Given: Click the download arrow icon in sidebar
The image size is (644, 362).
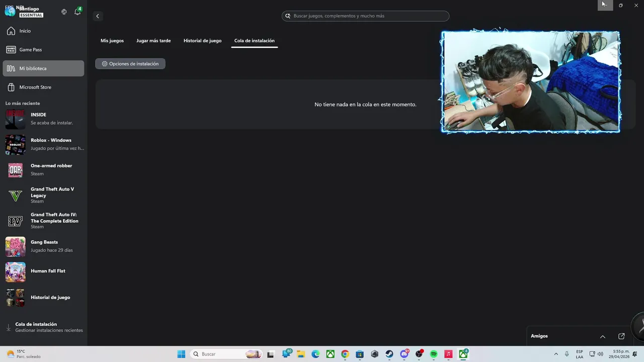Looking at the screenshot, I should click(x=8, y=327).
